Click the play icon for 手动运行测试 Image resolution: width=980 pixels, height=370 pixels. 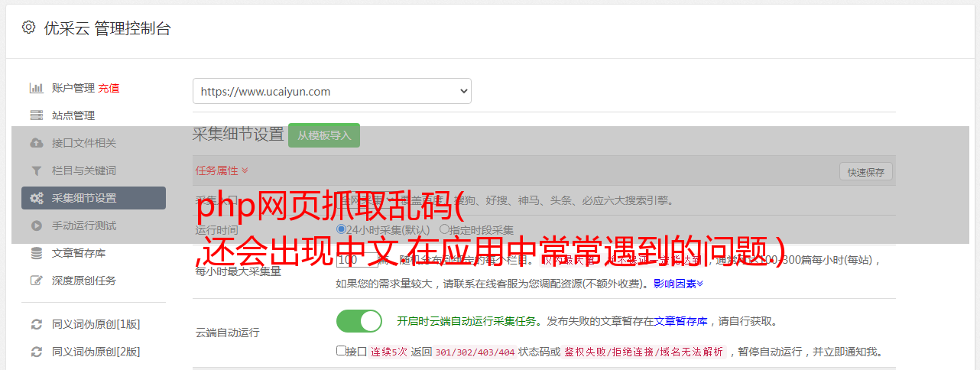coord(36,226)
